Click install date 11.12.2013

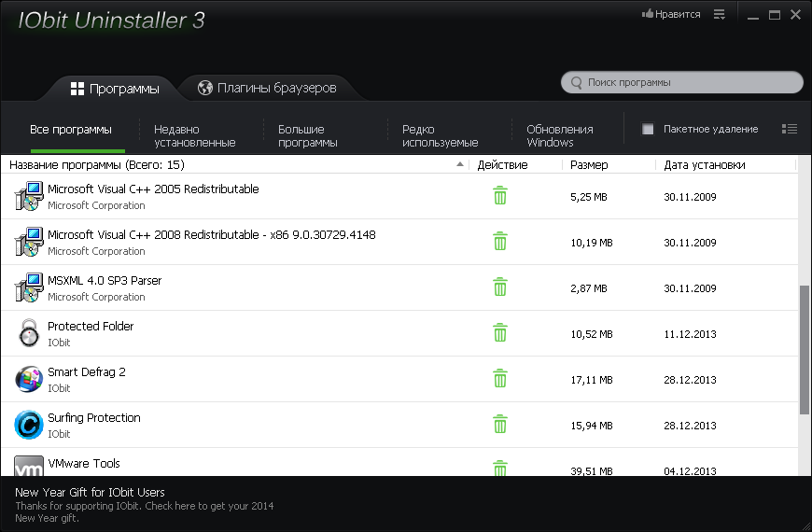[x=690, y=334]
